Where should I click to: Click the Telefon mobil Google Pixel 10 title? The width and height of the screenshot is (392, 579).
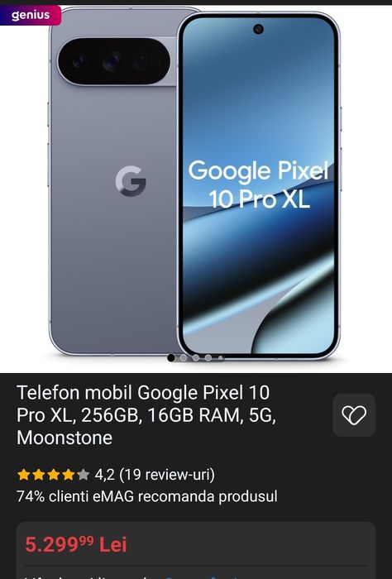(146, 415)
